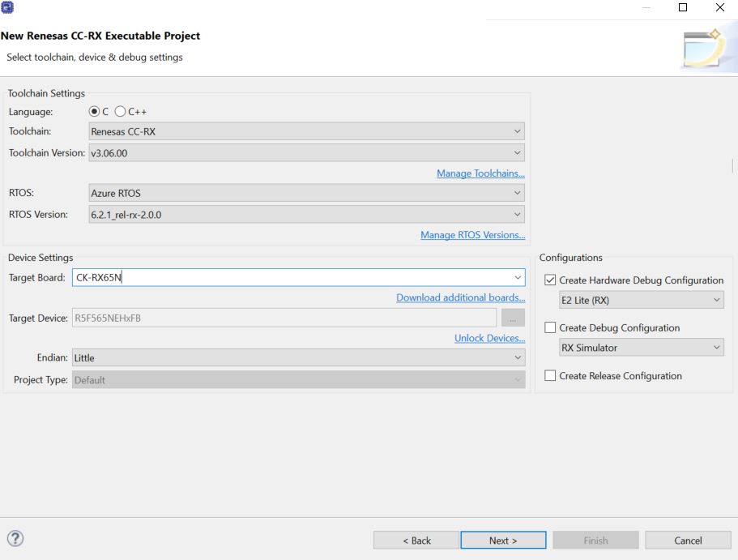Enable Create Release Configuration checkbox
Image resolution: width=738 pixels, height=560 pixels.
tap(550, 375)
